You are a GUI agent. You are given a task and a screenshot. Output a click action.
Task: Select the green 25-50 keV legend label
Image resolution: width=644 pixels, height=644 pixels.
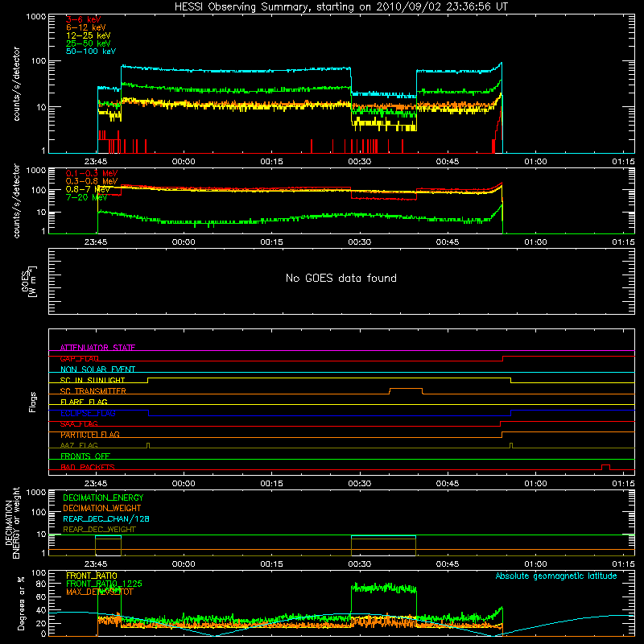point(88,43)
